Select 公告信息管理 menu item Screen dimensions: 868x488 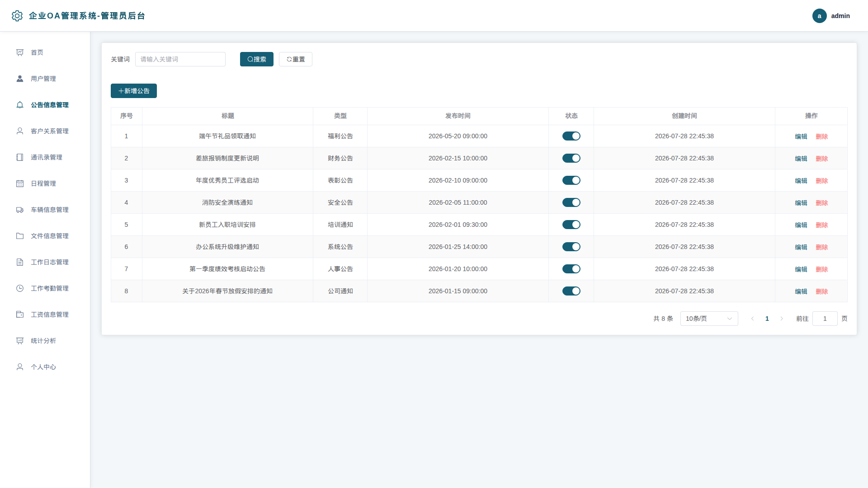(x=45, y=105)
